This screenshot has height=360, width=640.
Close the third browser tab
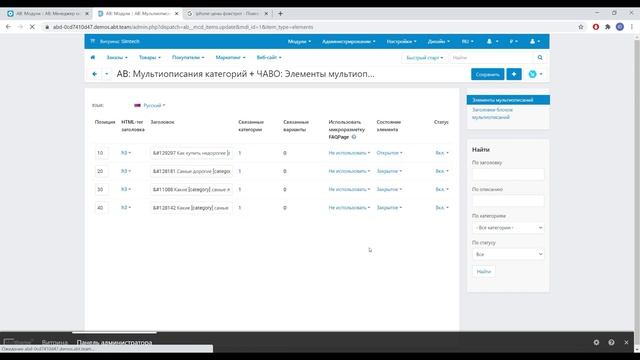(266, 13)
